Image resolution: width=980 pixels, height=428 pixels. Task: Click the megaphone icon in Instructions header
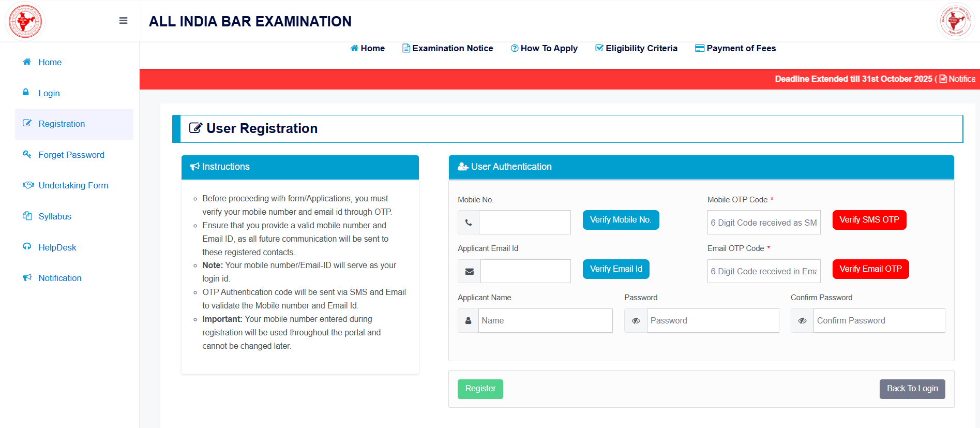tap(195, 167)
